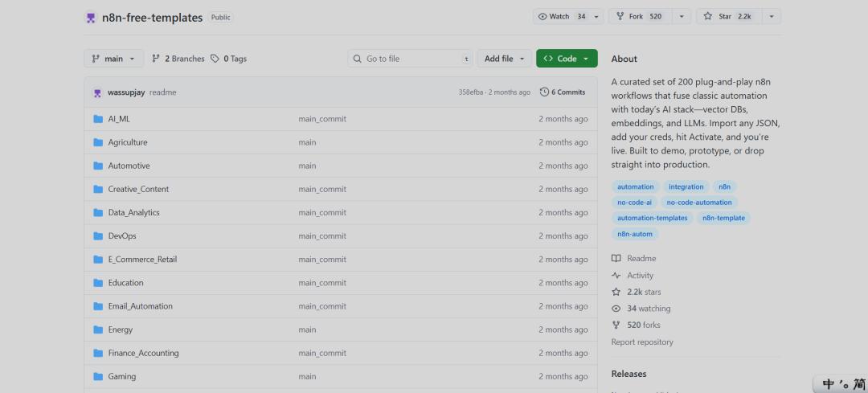
Task: Open the Activity sidebar link
Action: tap(633, 275)
